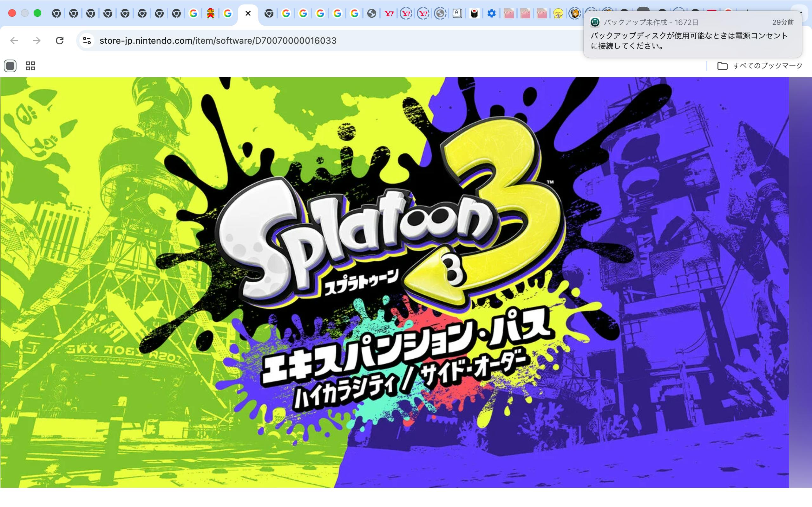Click the dark square bookmark icon

[10, 66]
